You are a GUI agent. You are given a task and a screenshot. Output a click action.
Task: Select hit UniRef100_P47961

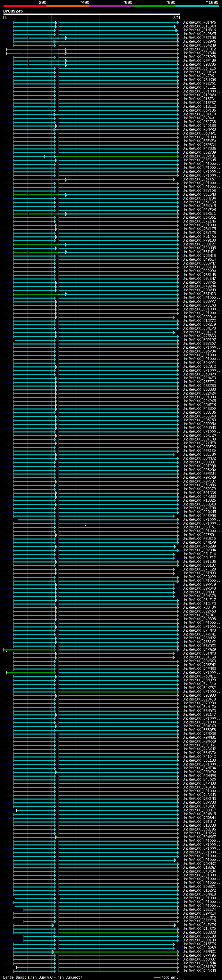199,76
